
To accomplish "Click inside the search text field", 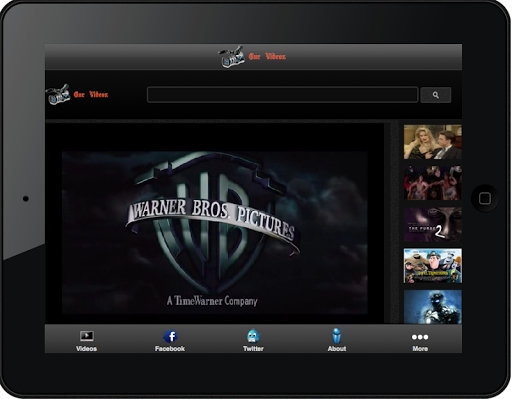I will pyautogui.click(x=282, y=95).
